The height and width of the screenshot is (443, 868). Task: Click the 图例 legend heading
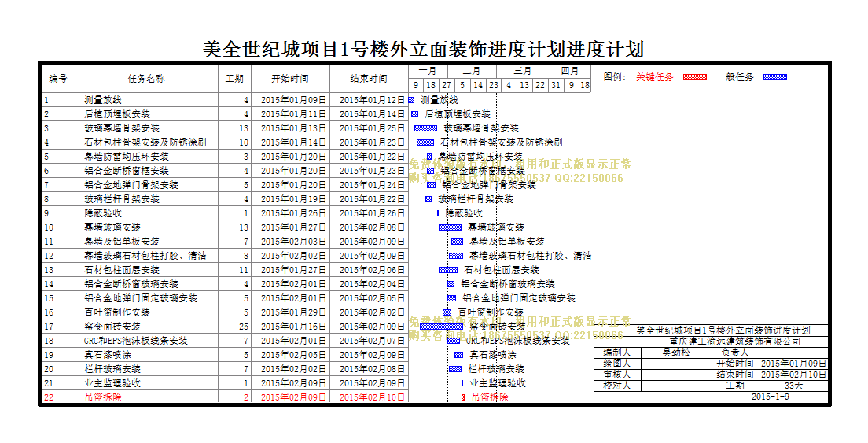click(x=614, y=77)
